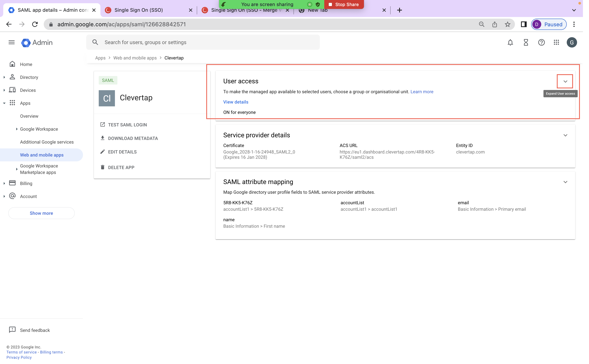Close the SAML app details tab
589x364 pixels.
(94, 10)
